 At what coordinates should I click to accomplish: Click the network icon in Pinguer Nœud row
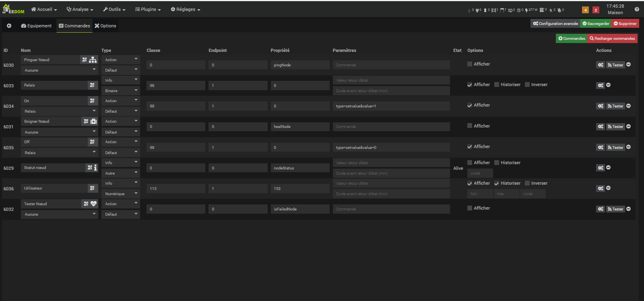tap(93, 60)
